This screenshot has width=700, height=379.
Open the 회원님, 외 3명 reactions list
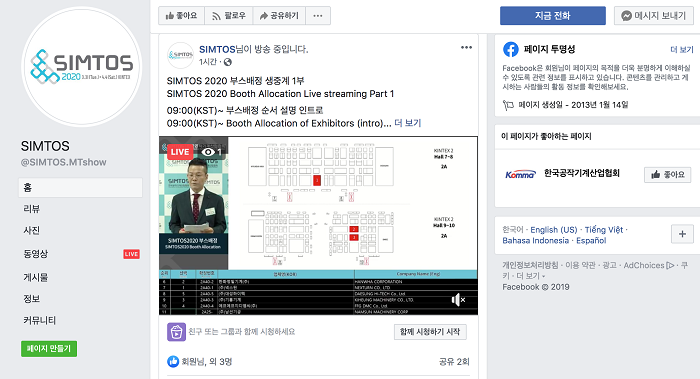[207, 362]
